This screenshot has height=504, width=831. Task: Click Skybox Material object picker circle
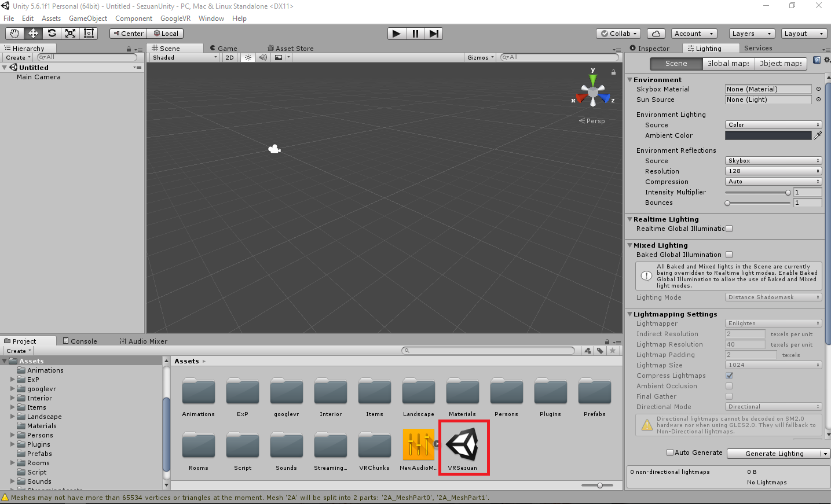click(x=818, y=89)
